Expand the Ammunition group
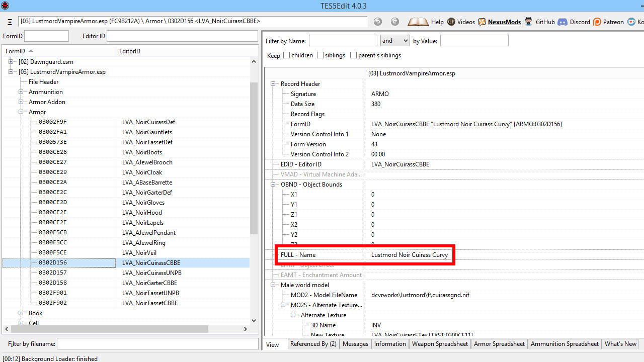The image size is (644, 362). coord(21,92)
